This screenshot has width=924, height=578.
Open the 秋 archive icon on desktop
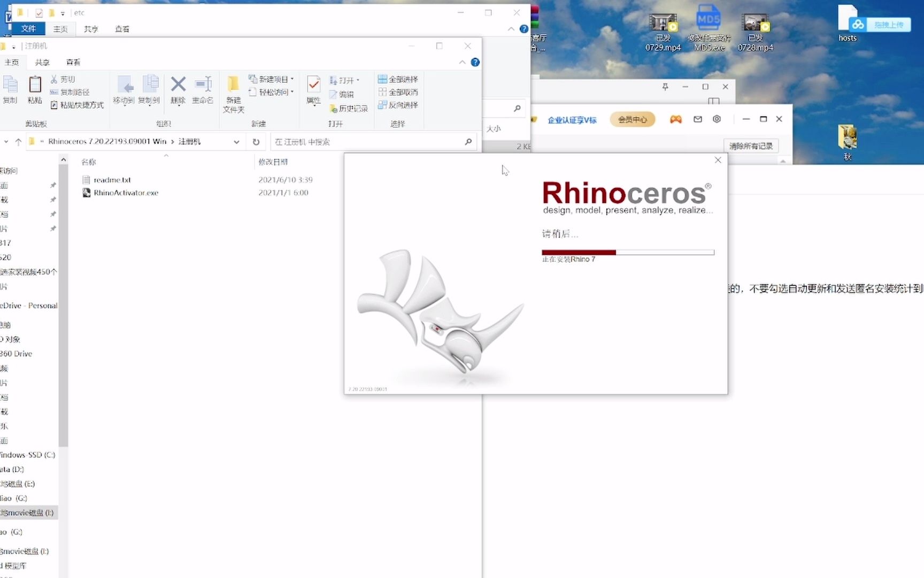click(x=847, y=143)
